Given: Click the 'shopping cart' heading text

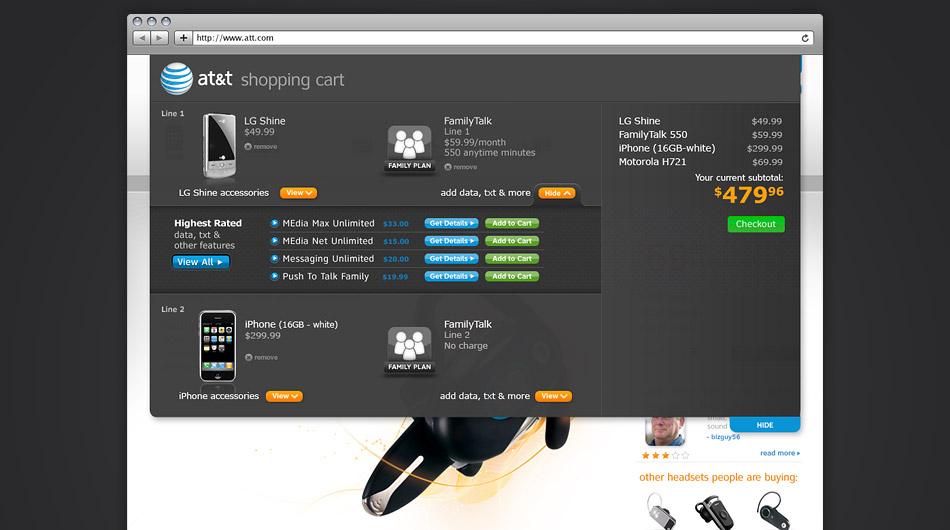Looking at the screenshot, I should click(x=292, y=80).
